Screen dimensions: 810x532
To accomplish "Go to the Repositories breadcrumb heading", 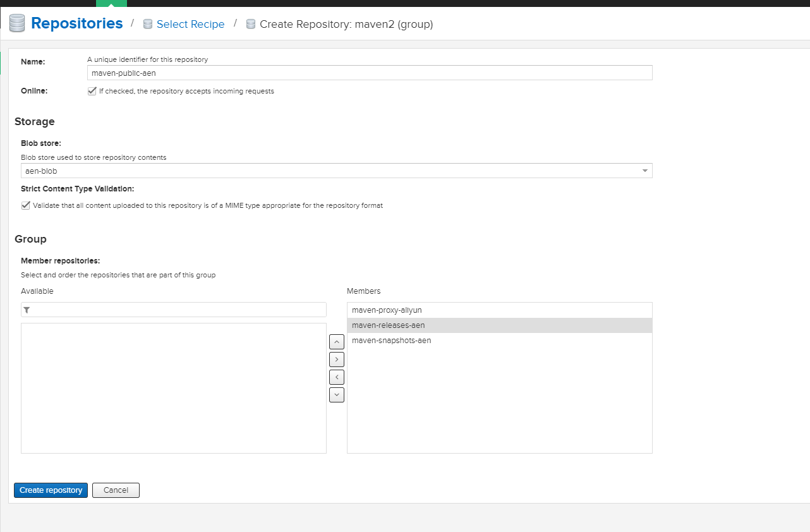I will pos(76,24).
